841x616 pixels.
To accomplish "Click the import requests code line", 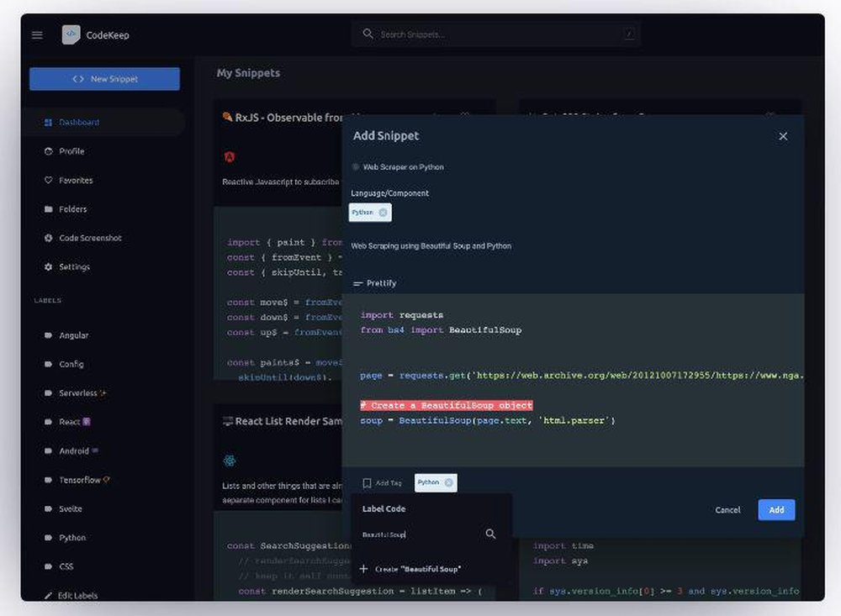I will point(402,315).
